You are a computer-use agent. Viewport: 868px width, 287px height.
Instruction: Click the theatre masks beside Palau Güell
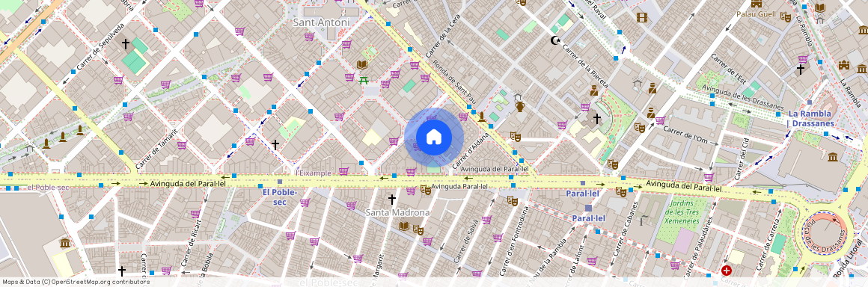click(x=785, y=16)
